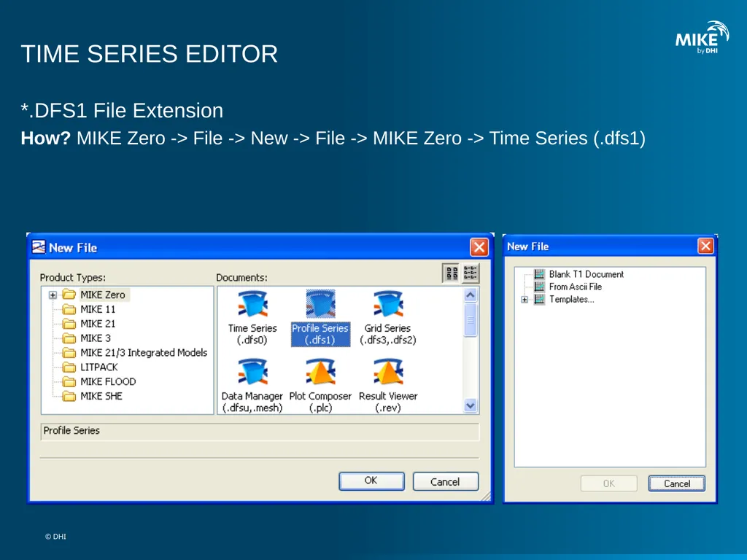Click Cancel in the small New File dialog
747x560 pixels.
tap(676, 483)
